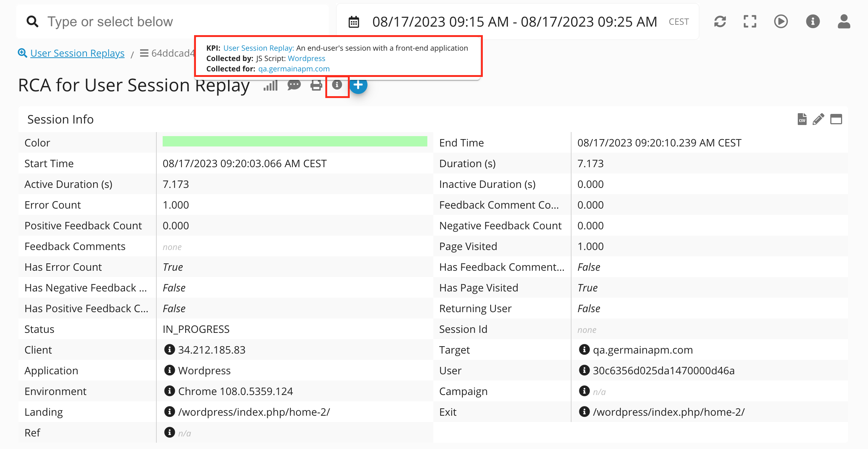868x449 pixels.
Task: Show info for Client 34.212.185.83
Action: (x=169, y=350)
